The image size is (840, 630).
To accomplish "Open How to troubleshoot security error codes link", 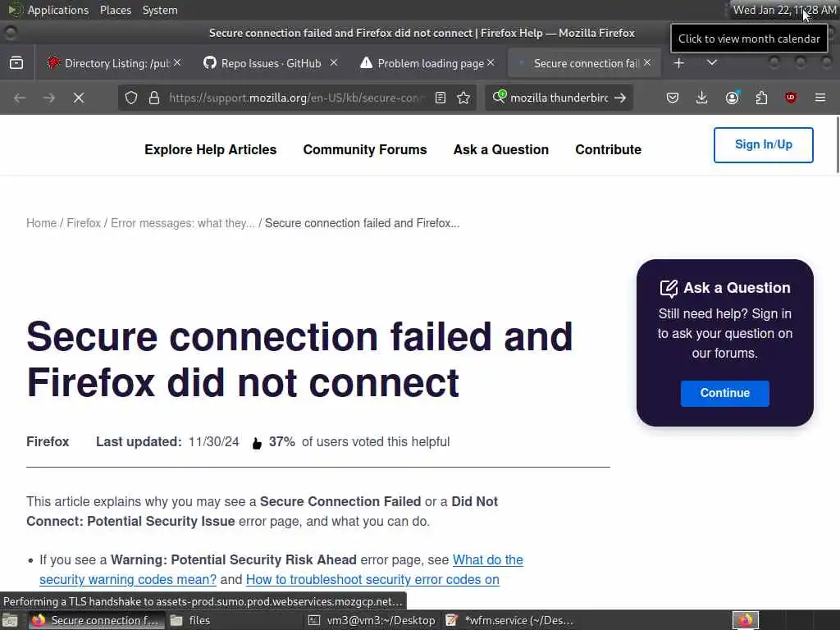I will click(372, 580).
